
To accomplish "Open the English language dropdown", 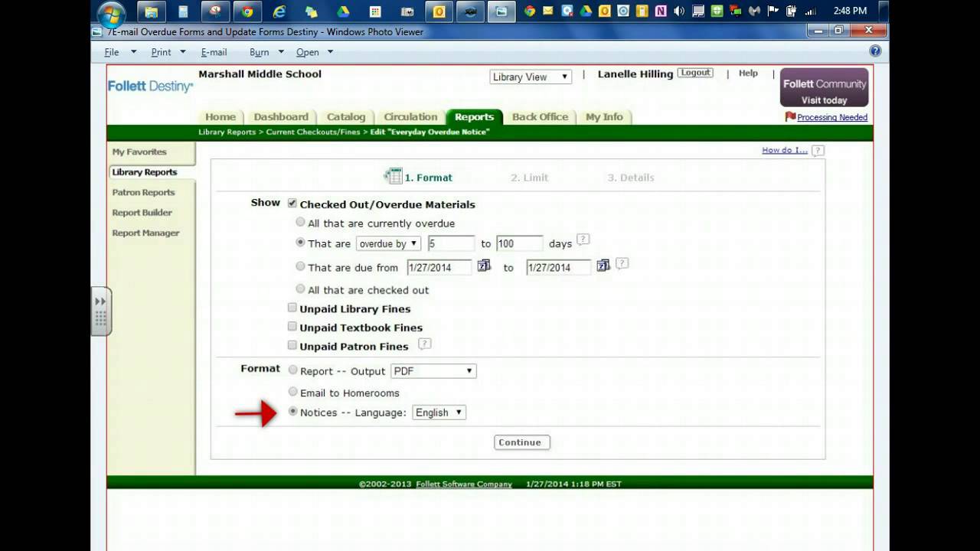I will point(439,412).
